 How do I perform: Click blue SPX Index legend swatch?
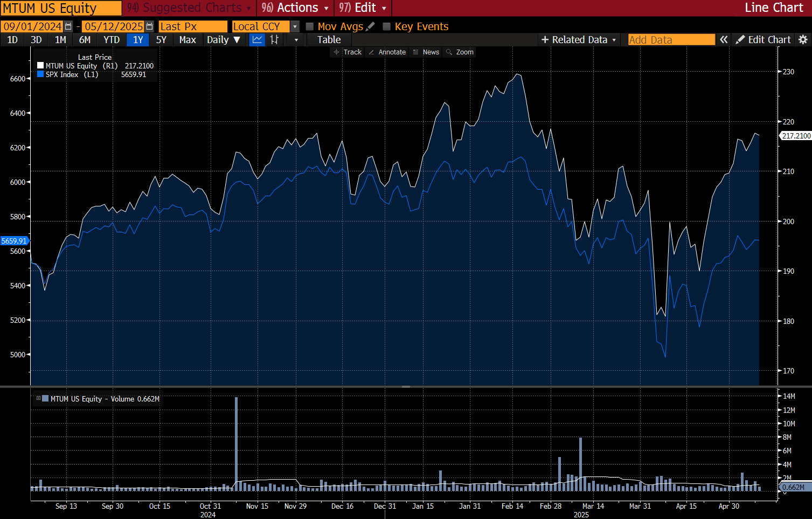(x=40, y=74)
